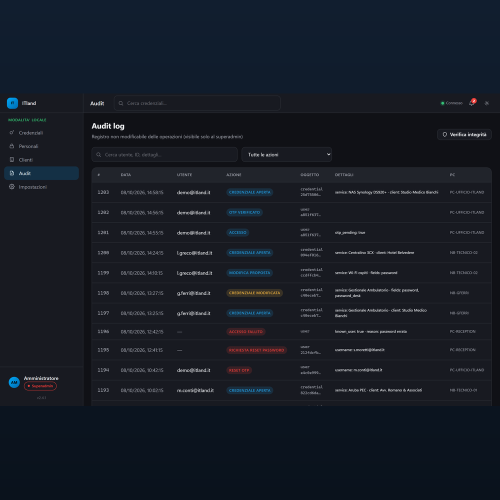Click the date 08/10/2026, 12:42:15
The height and width of the screenshot is (500, 500).
(142, 332)
